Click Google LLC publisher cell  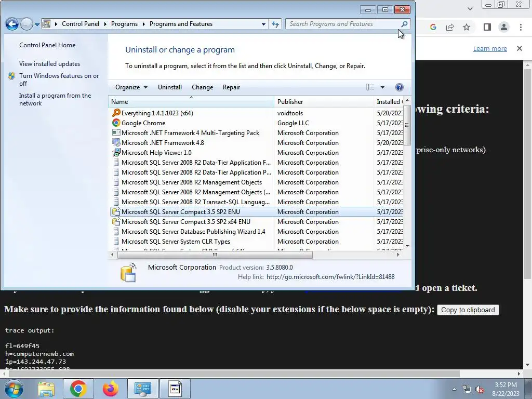tap(293, 123)
